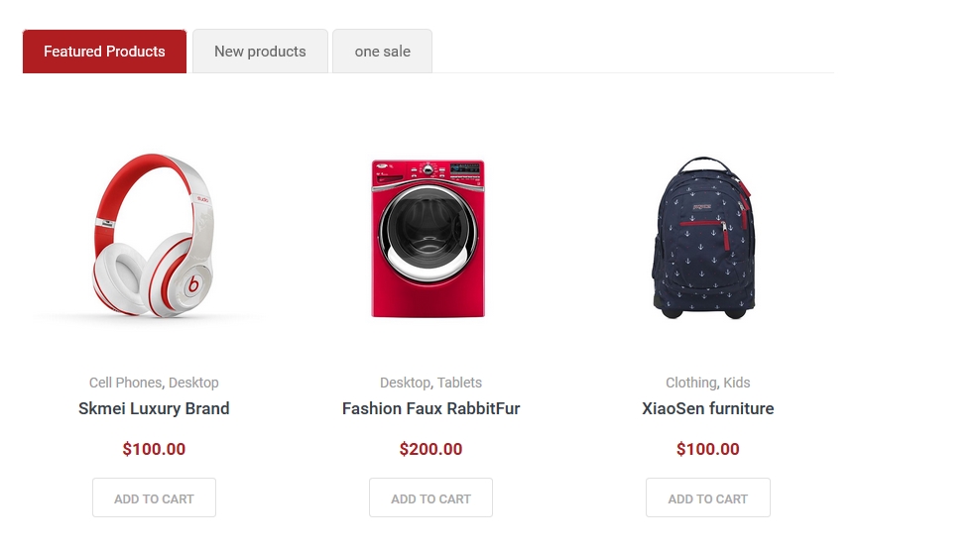Open Desktop category under headphones product
Screen dimensions: 980x551
pos(194,383)
